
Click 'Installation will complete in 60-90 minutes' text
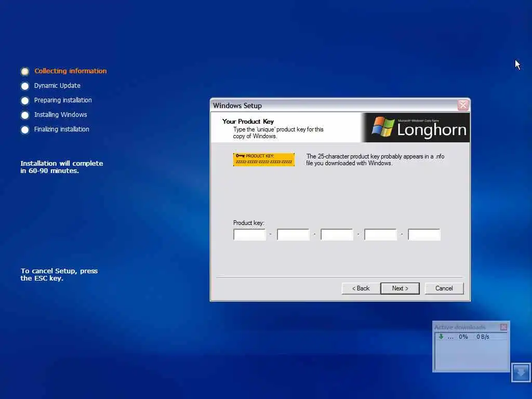point(62,167)
